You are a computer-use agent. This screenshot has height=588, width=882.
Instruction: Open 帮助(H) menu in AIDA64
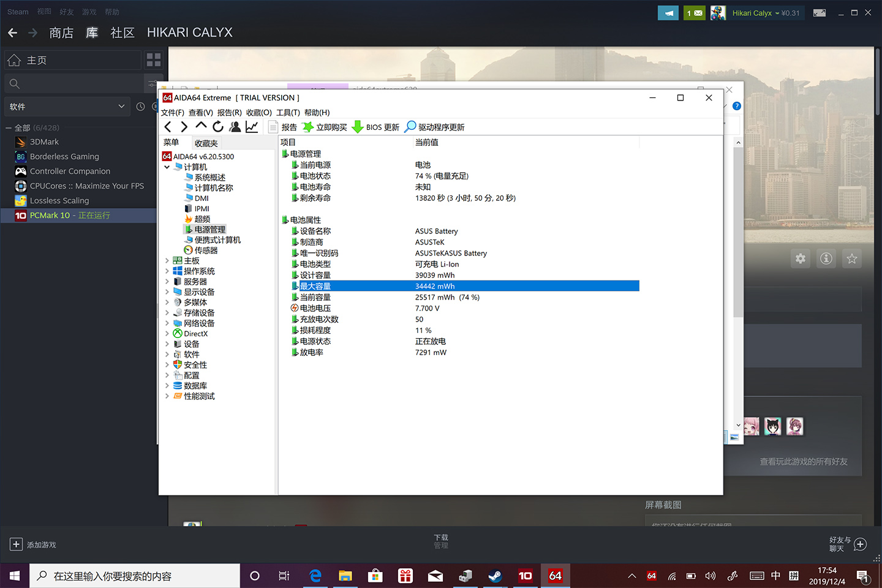[x=317, y=113]
